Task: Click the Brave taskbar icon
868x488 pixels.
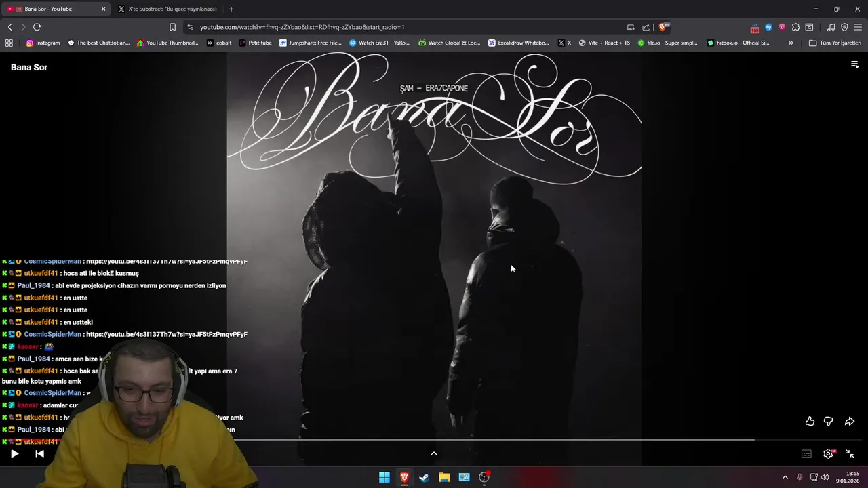Action: [x=404, y=477]
